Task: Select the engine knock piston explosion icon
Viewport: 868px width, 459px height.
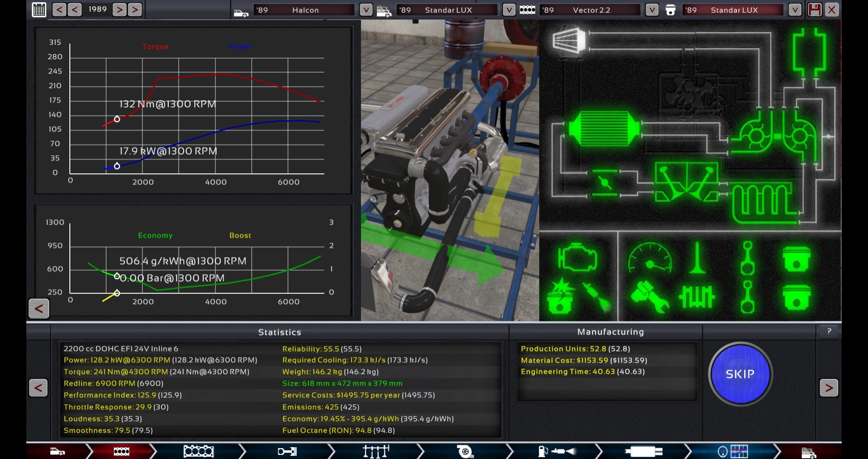Action: [561, 297]
